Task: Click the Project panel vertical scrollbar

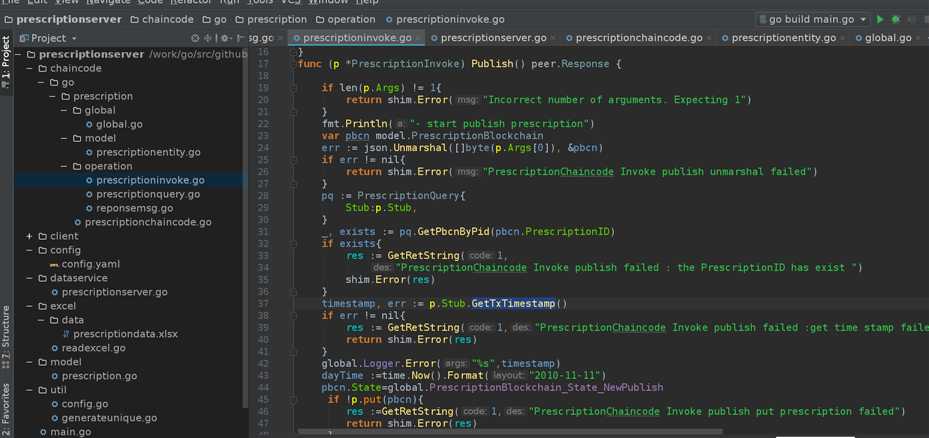Action: pos(245,228)
